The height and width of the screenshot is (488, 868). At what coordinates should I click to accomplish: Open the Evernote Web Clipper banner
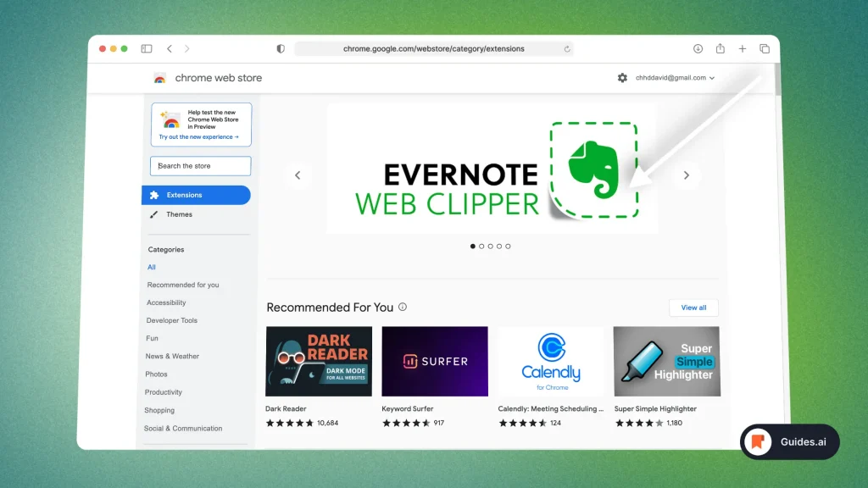pyautogui.click(x=492, y=169)
